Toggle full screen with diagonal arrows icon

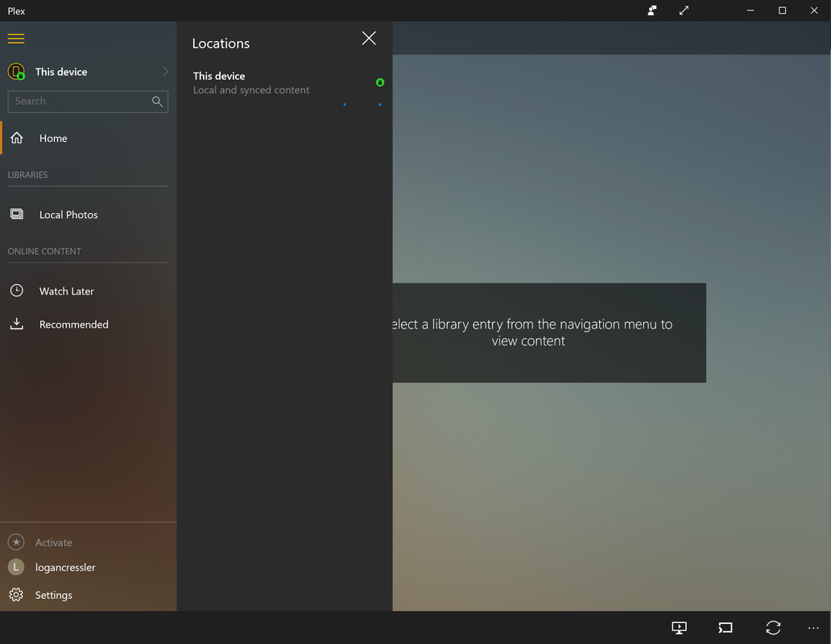684,10
